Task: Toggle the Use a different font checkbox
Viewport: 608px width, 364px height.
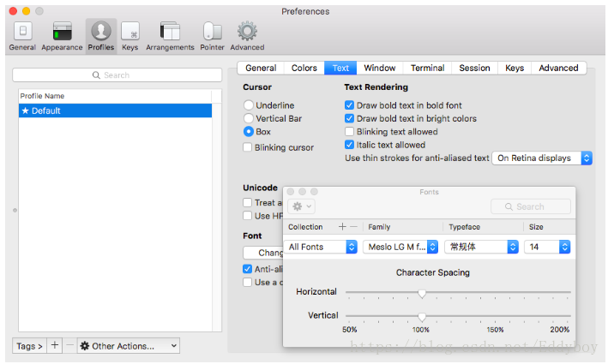Action: point(247,282)
